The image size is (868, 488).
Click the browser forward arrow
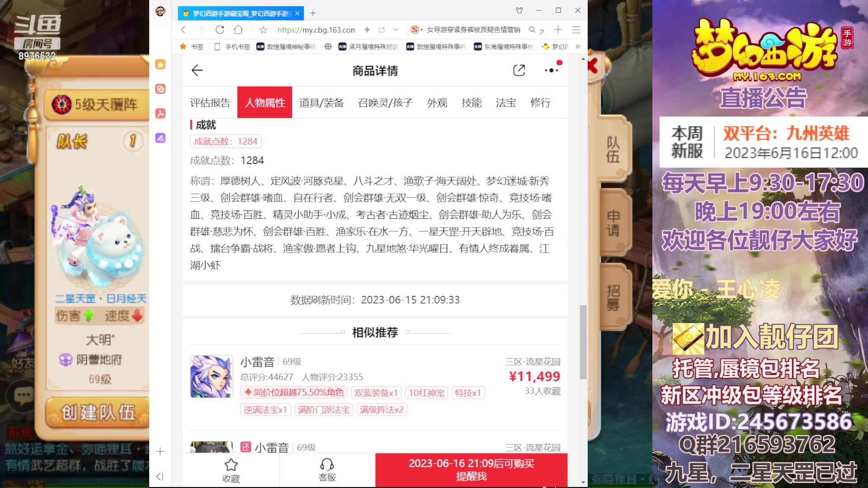coord(201,30)
